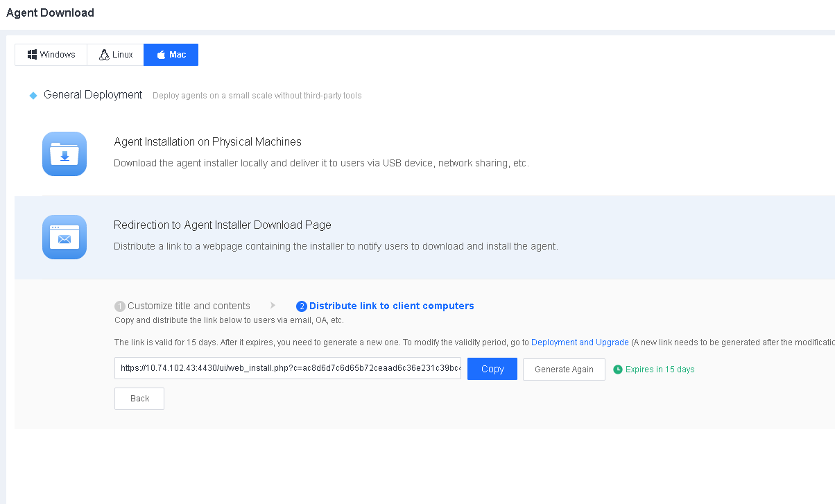Click the arrow between wizard steps
Screen dimensions: 835x504
pos(273,305)
